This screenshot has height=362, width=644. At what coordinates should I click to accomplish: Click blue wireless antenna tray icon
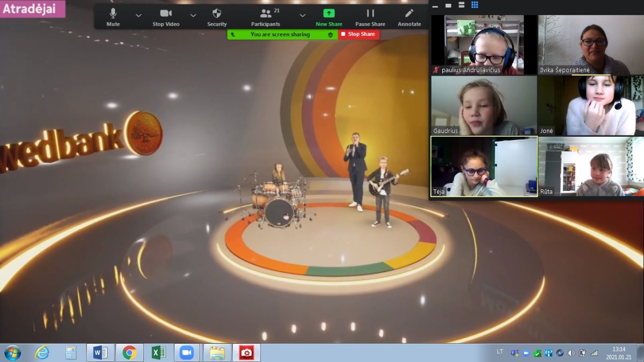click(548, 353)
